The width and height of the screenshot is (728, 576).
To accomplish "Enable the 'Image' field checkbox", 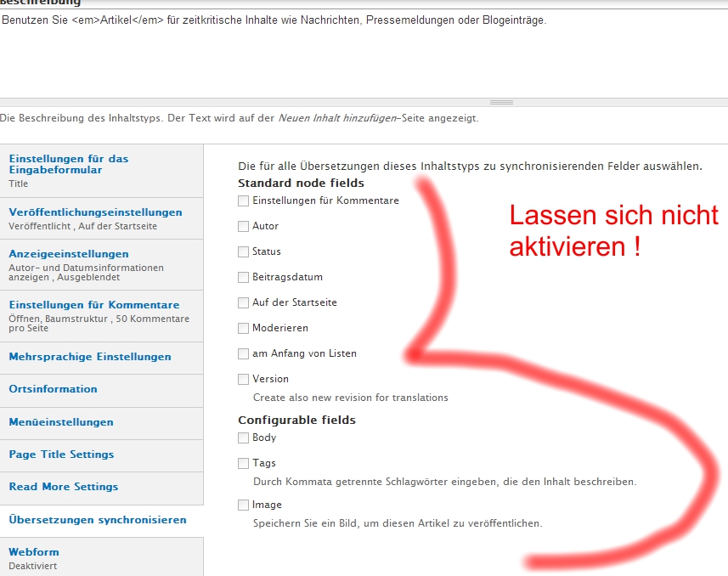I will (244, 505).
